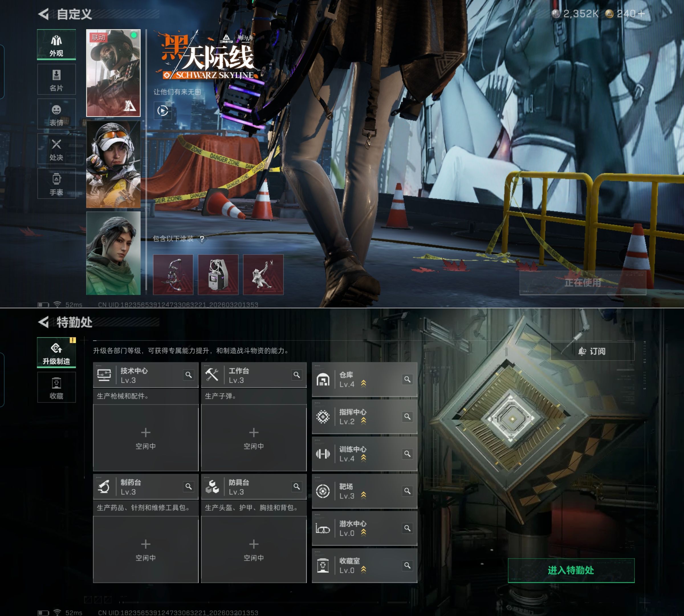Click the question mark beside 包含以下涂装
Image resolution: width=684 pixels, height=616 pixels.
[202, 239]
